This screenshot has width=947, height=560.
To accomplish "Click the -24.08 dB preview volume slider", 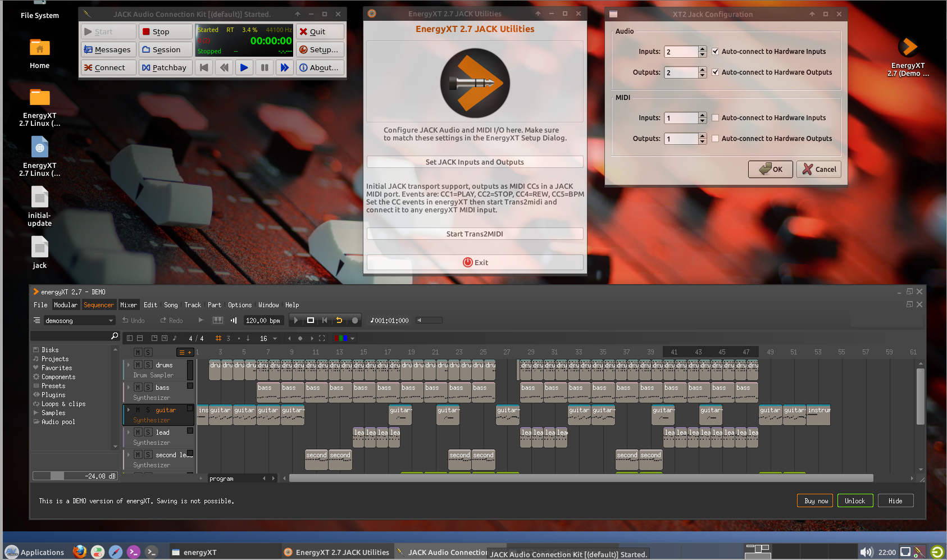I will [x=75, y=476].
